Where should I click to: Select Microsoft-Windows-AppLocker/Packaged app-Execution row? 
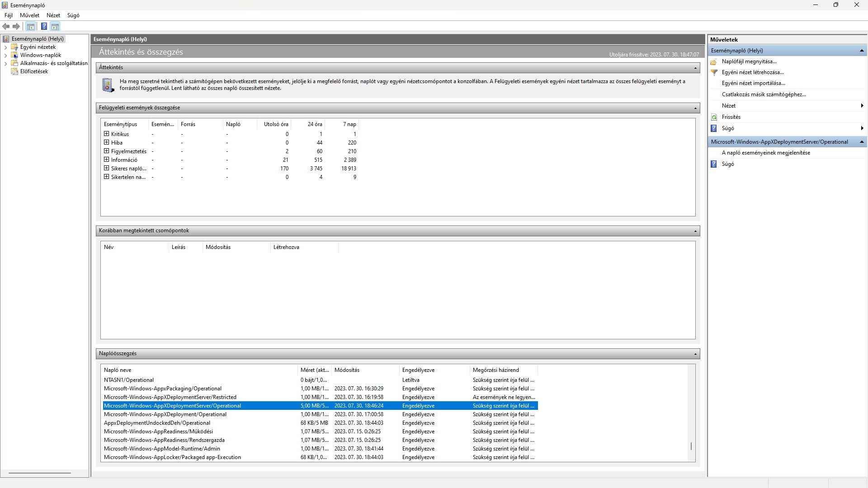click(320, 457)
